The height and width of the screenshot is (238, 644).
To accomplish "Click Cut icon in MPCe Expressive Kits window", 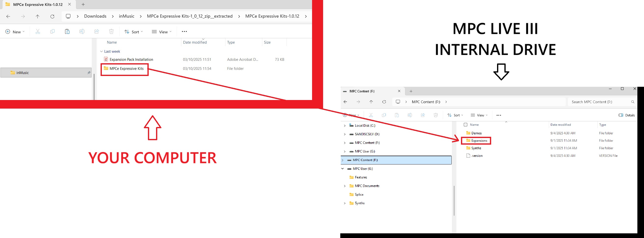I will [38, 31].
